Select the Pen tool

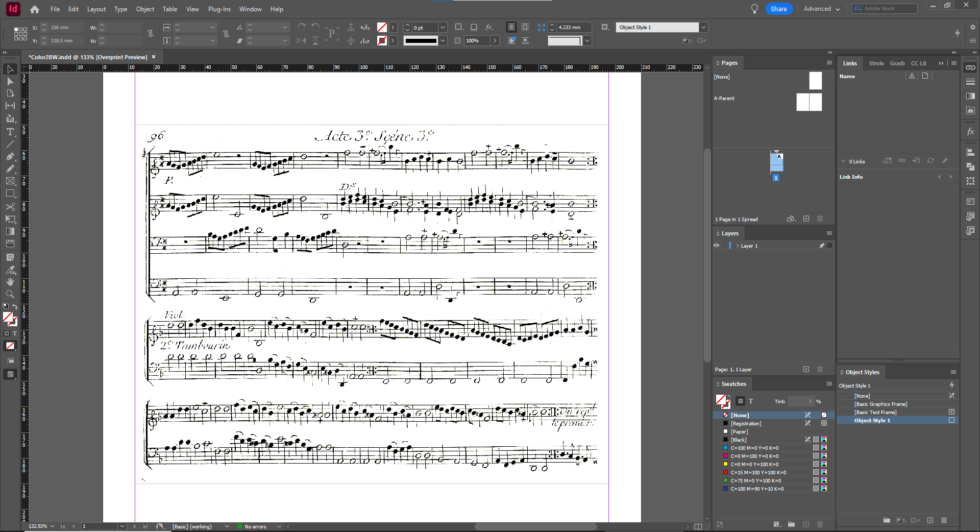[x=10, y=157]
